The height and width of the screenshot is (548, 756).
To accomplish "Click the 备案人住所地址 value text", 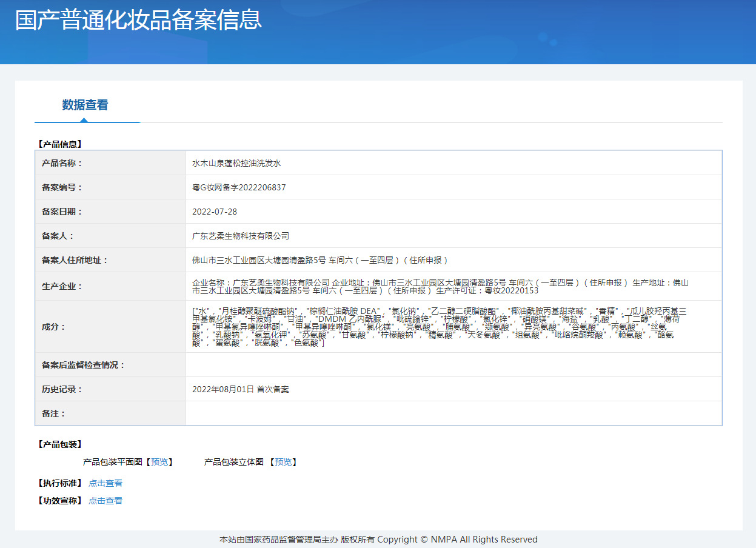I will pyautogui.click(x=320, y=260).
